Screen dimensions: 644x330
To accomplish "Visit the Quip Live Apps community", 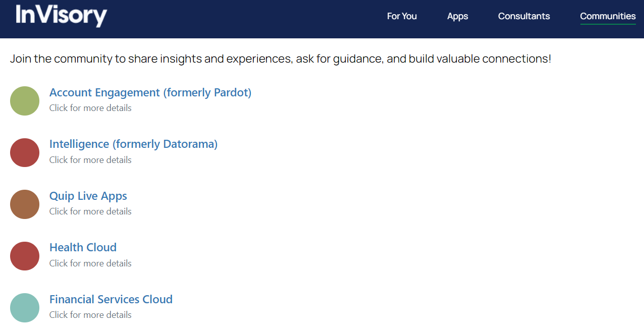I will point(88,196).
